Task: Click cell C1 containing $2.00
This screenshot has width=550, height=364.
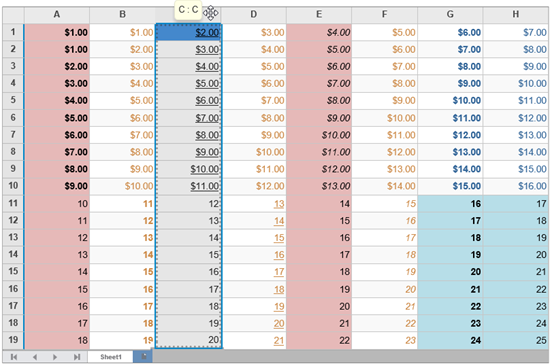Action: (188, 32)
